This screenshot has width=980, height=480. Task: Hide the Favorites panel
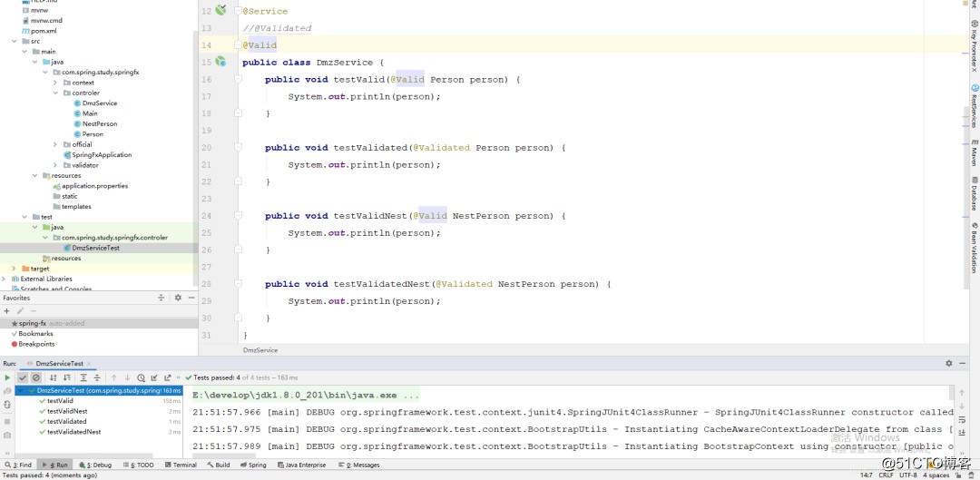point(191,299)
